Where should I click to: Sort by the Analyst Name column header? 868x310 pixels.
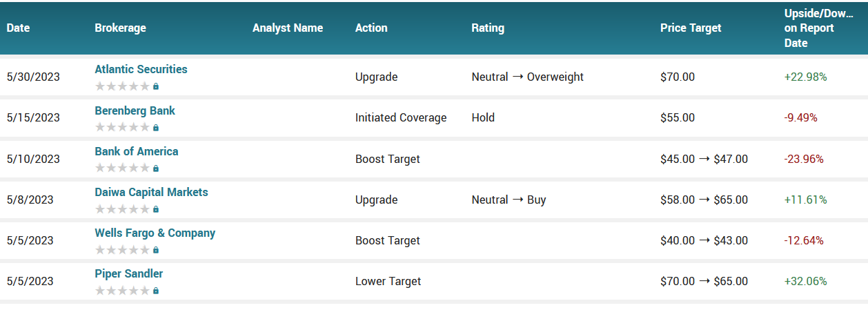pos(288,28)
